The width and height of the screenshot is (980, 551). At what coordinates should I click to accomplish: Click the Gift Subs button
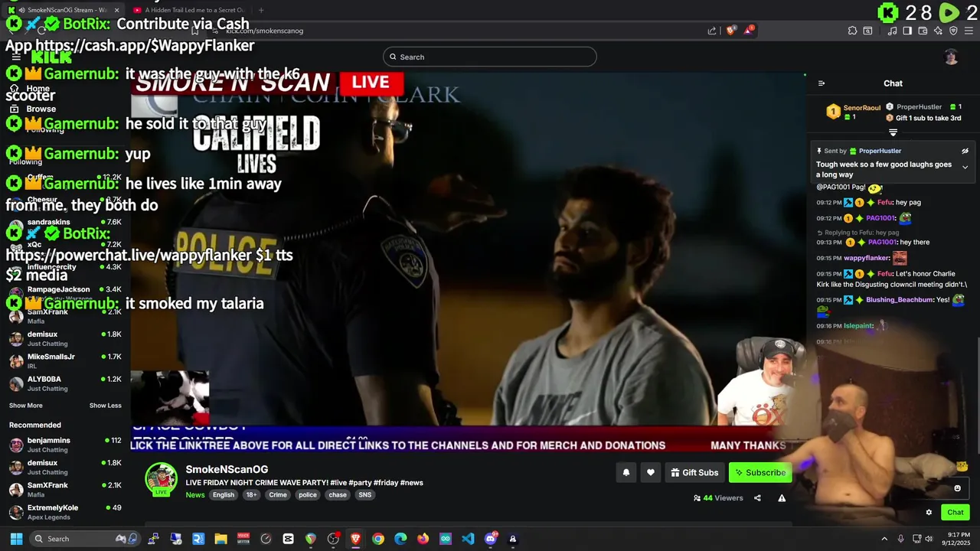[694, 473]
